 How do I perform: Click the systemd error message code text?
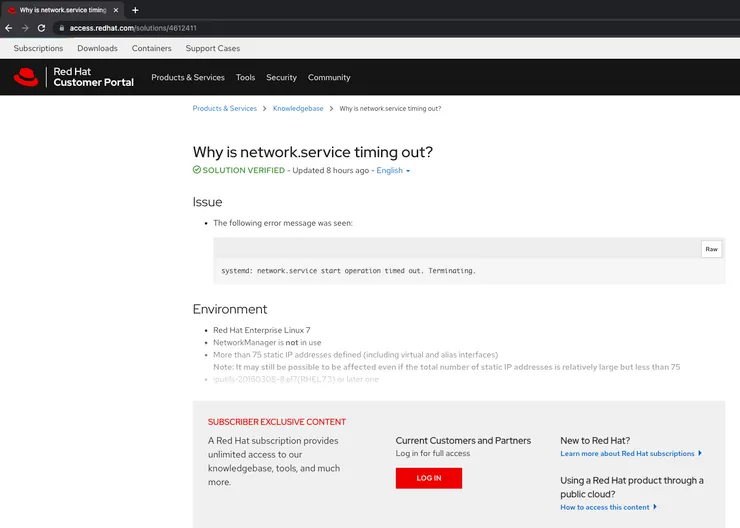point(348,271)
